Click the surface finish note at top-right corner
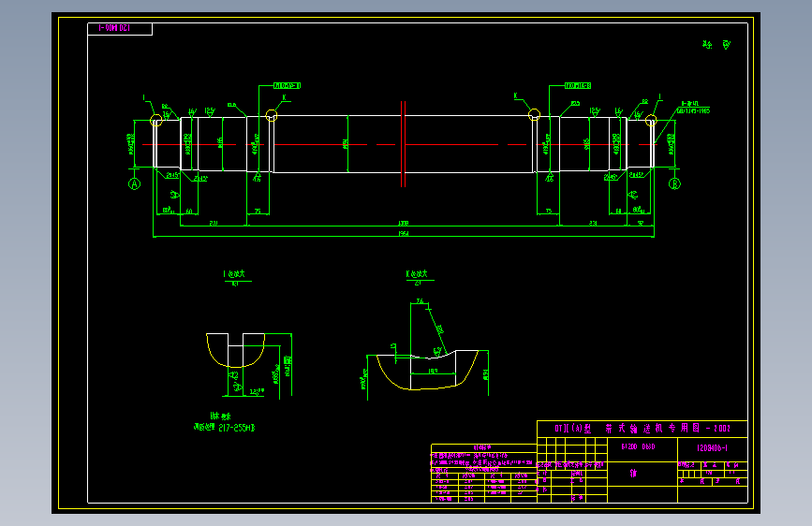 click(716, 45)
